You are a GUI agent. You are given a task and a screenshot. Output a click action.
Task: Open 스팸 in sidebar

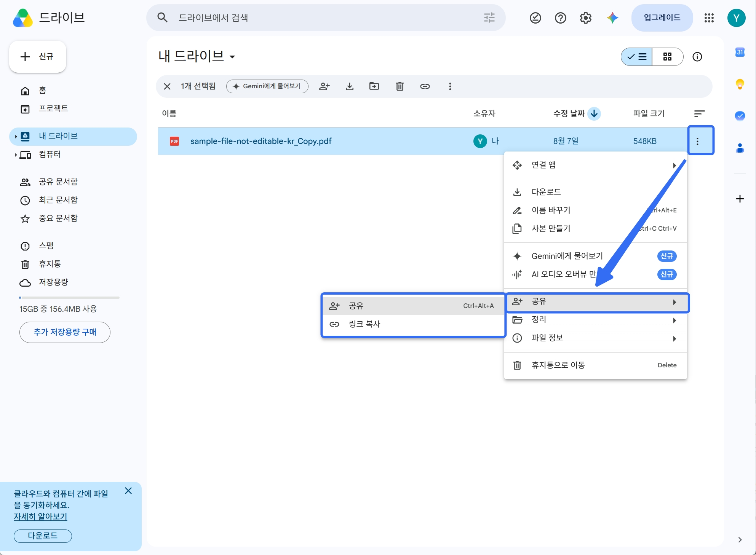click(x=73, y=246)
